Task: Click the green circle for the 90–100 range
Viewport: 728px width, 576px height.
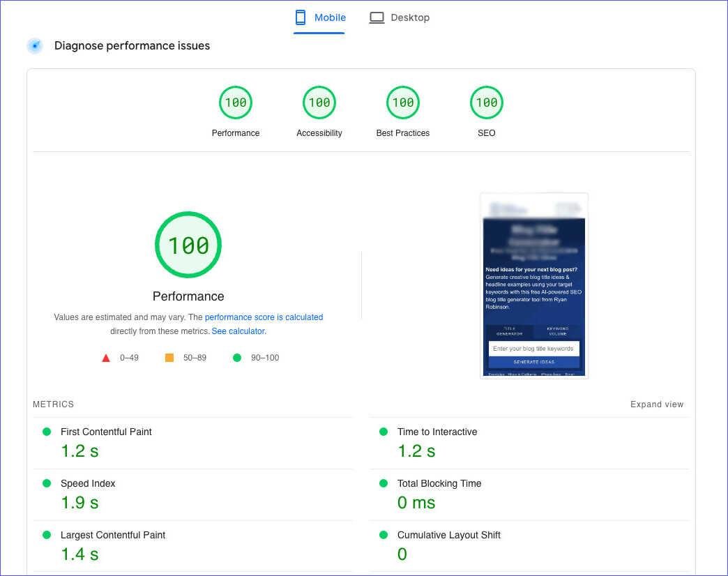Action: point(237,357)
